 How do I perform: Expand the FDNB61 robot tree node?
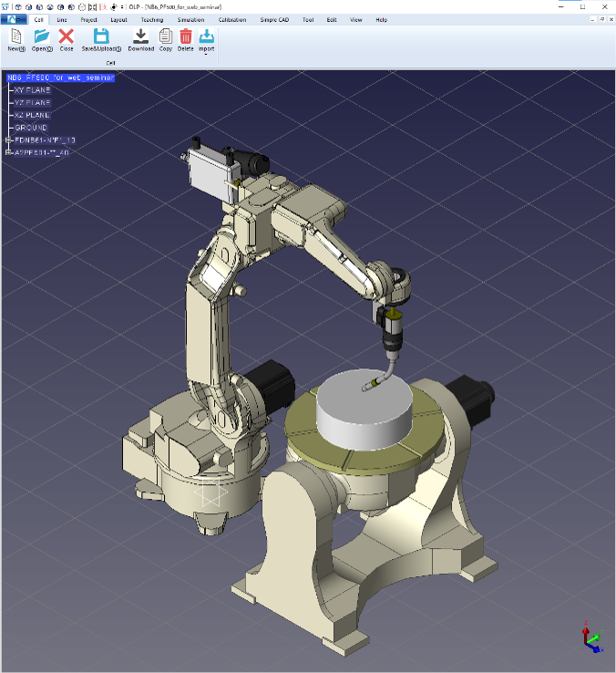click(x=7, y=140)
